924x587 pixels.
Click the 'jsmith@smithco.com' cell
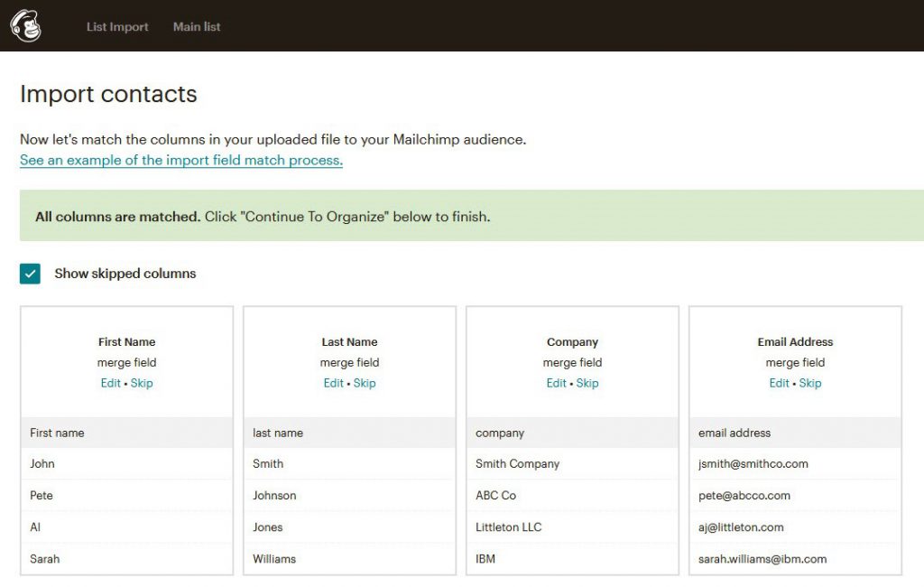click(795, 463)
